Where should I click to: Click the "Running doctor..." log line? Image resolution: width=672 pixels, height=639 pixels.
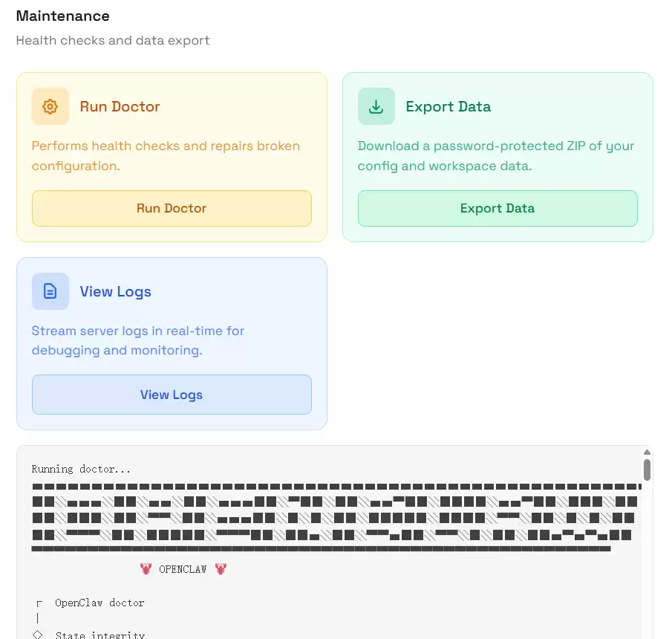click(81, 469)
